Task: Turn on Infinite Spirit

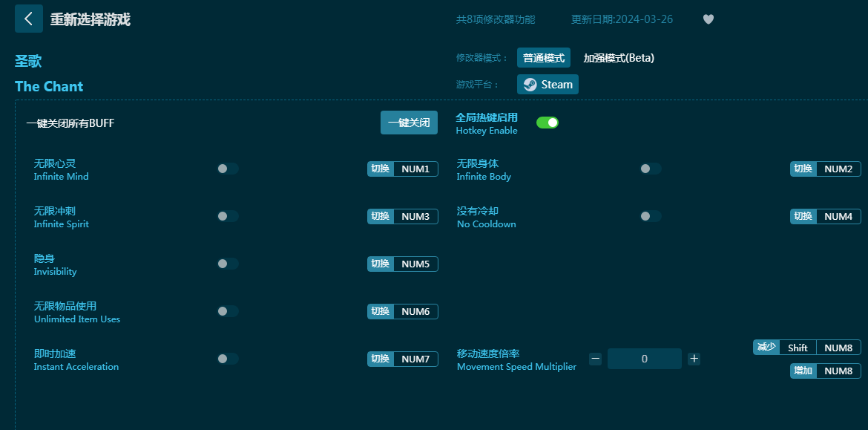Action: click(228, 216)
